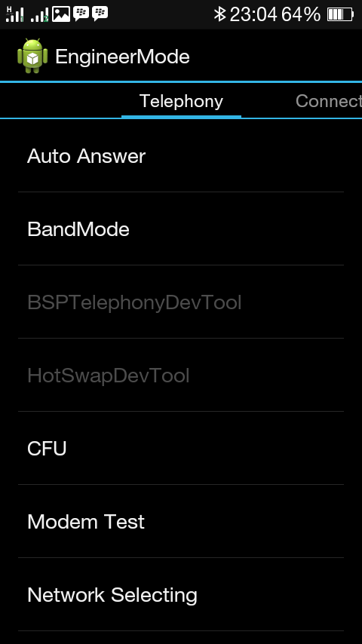362x644 pixels.
Task: Tap the second BlackBerry Messenger notification icon
Action: [100, 14]
